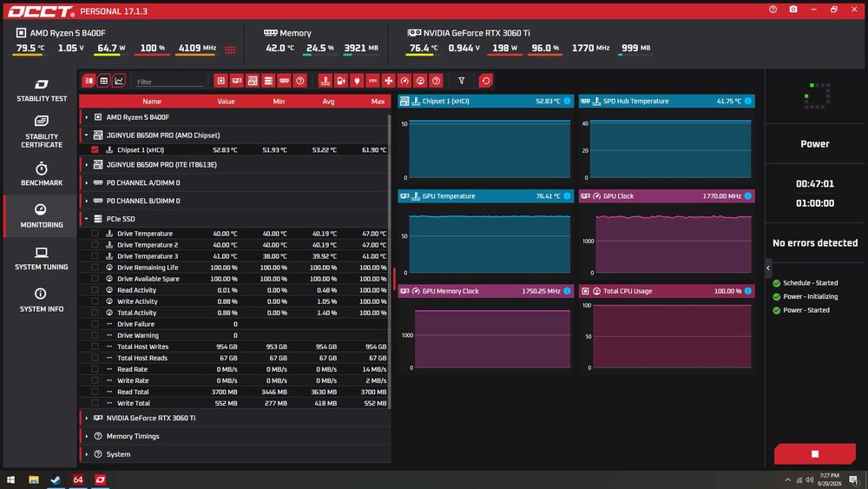Expand the P0 CHANNEL B/DIMM 0 node
Viewport: 868px width, 489px height.
86,201
